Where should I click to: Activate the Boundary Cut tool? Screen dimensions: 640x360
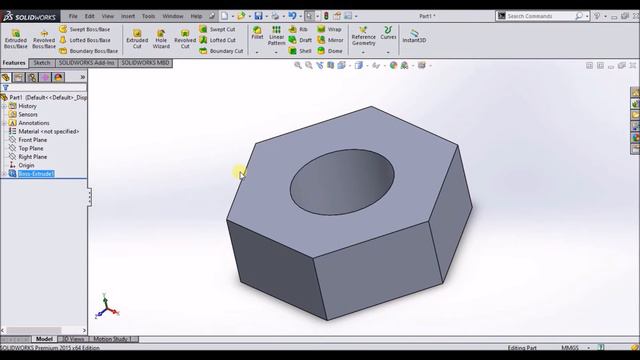(221, 51)
